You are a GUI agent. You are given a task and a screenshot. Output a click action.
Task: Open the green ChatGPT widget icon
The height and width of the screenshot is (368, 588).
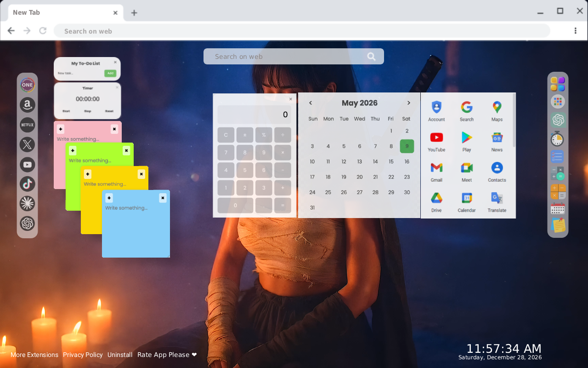[x=558, y=120]
